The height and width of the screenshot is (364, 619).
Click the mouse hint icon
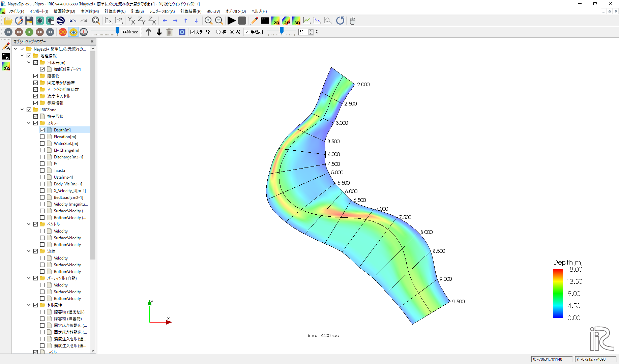(x=353, y=21)
